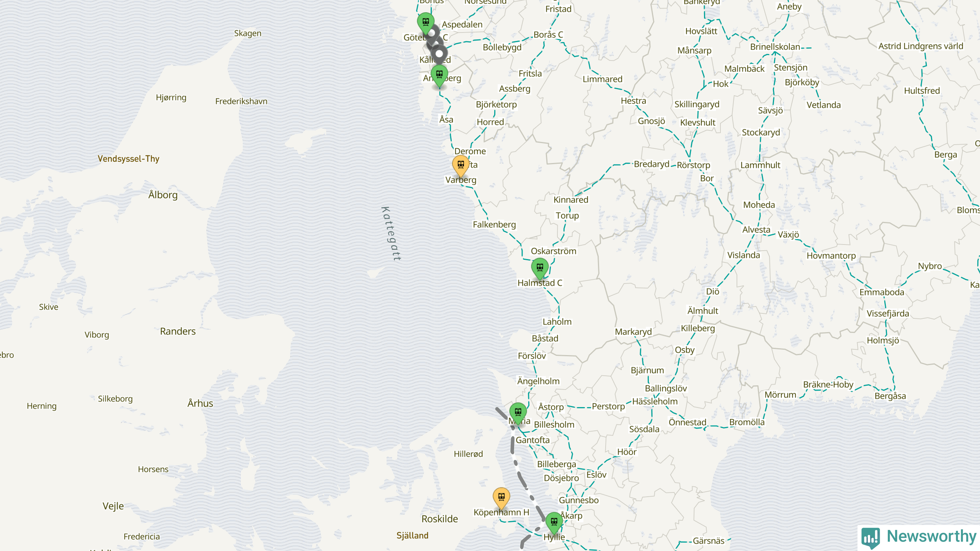Click the Åstorp label

(x=551, y=407)
